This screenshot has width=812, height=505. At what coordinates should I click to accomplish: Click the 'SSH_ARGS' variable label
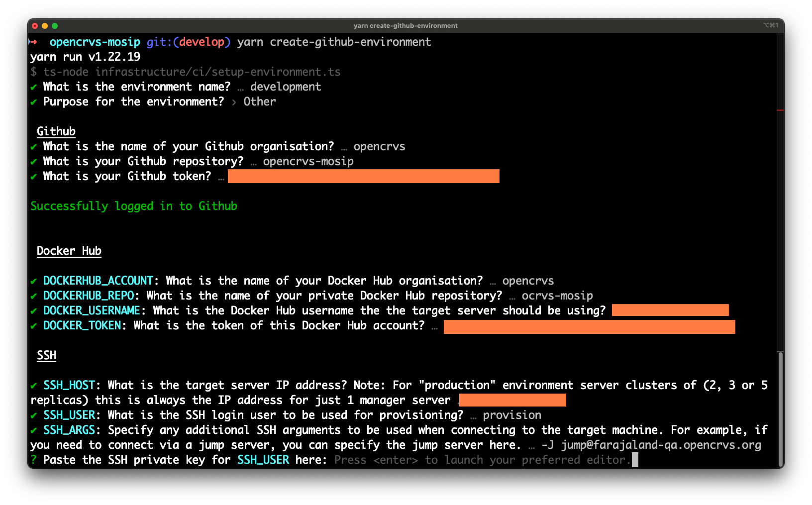click(x=69, y=430)
